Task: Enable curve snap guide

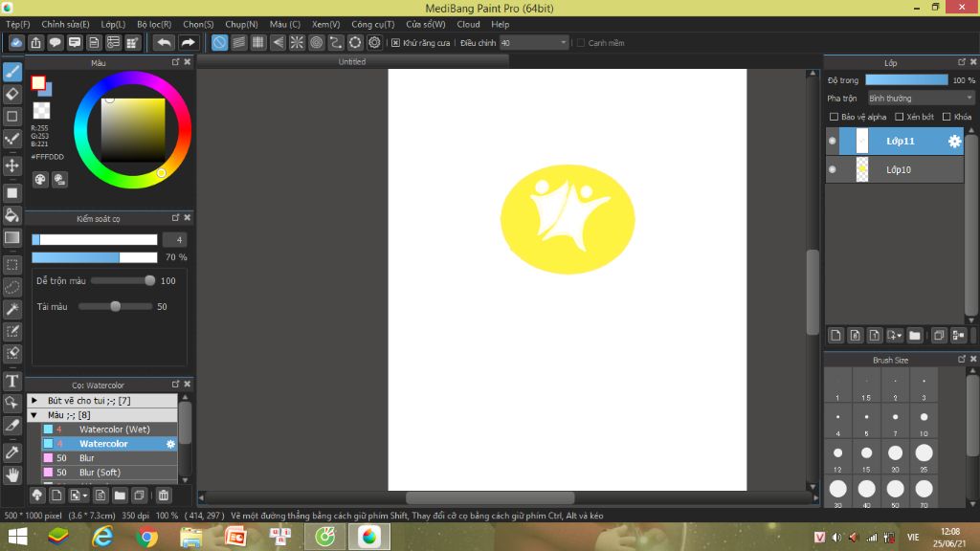Action: [x=336, y=42]
